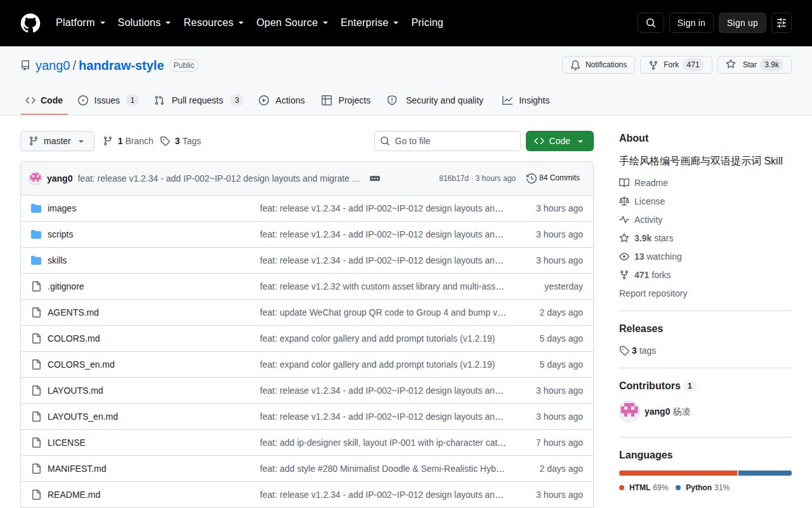The image size is (812, 508).
Task: Open the Security and quality tab
Action: pyautogui.click(x=435, y=100)
